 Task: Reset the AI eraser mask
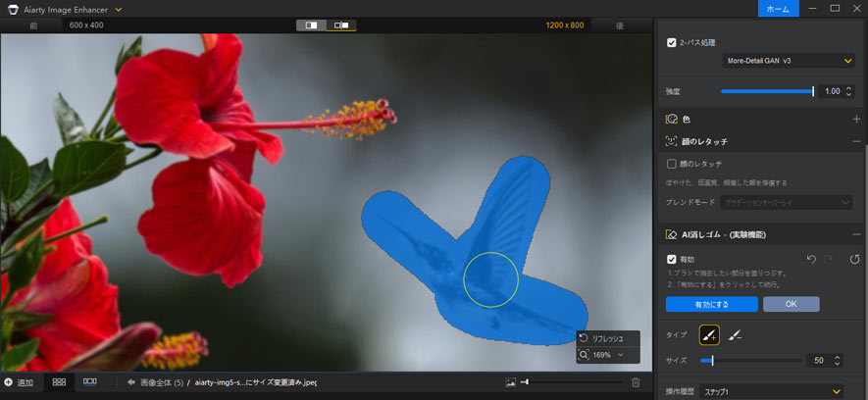pyautogui.click(x=854, y=259)
